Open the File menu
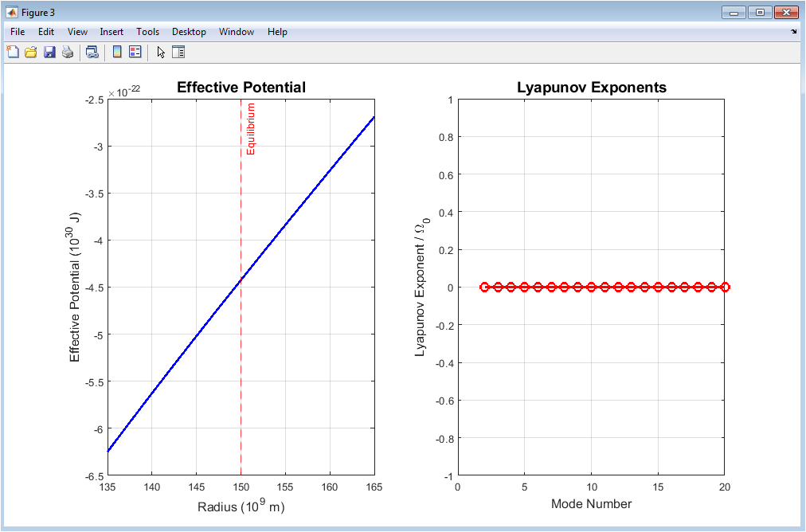Image resolution: width=806 pixels, height=532 pixels. click(18, 32)
